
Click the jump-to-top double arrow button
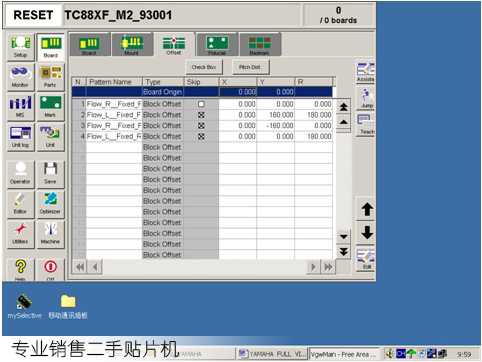tap(344, 107)
